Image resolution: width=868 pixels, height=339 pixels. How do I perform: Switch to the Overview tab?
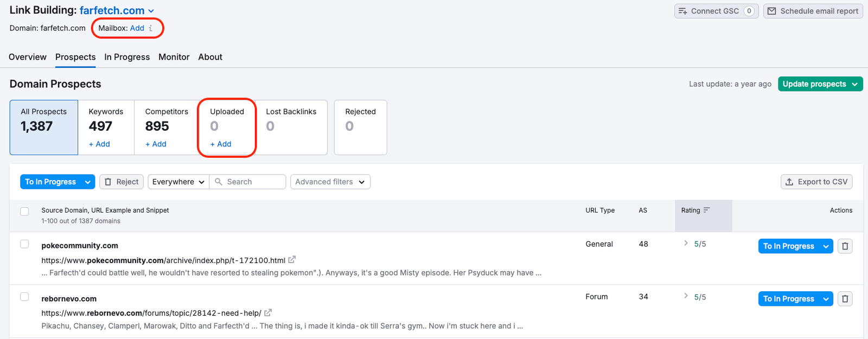pyautogui.click(x=28, y=57)
